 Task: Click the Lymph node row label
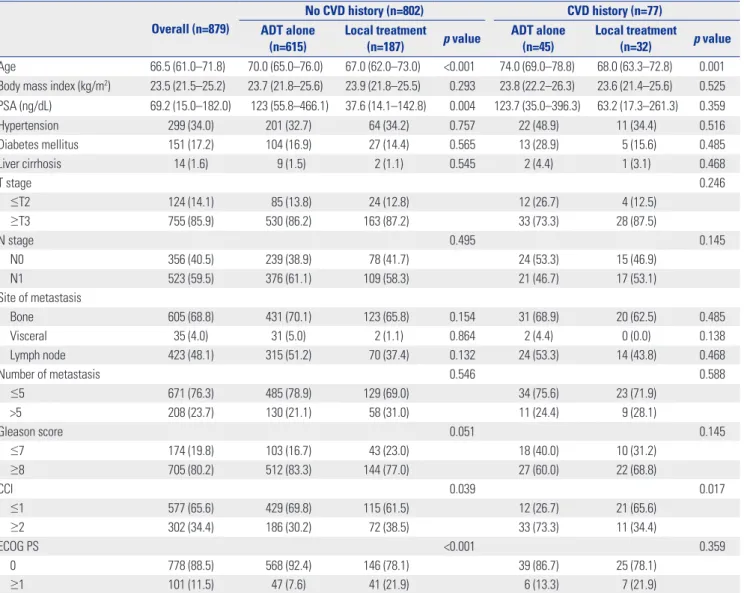[37, 355]
